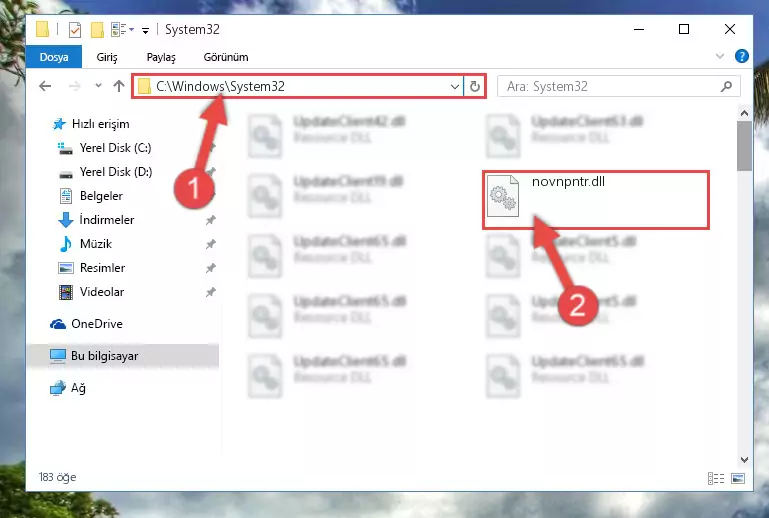Maximize the System32 window
Image resolution: width=769 pixels, height=518 pixels.
pyautogui.click(x=684, y=29)
